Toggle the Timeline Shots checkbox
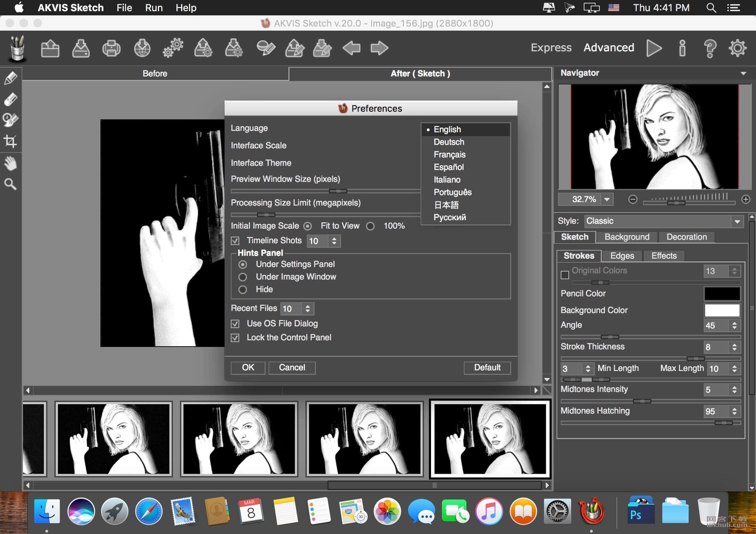The width and height of the screenshot is (756, 534). point(235,241)
